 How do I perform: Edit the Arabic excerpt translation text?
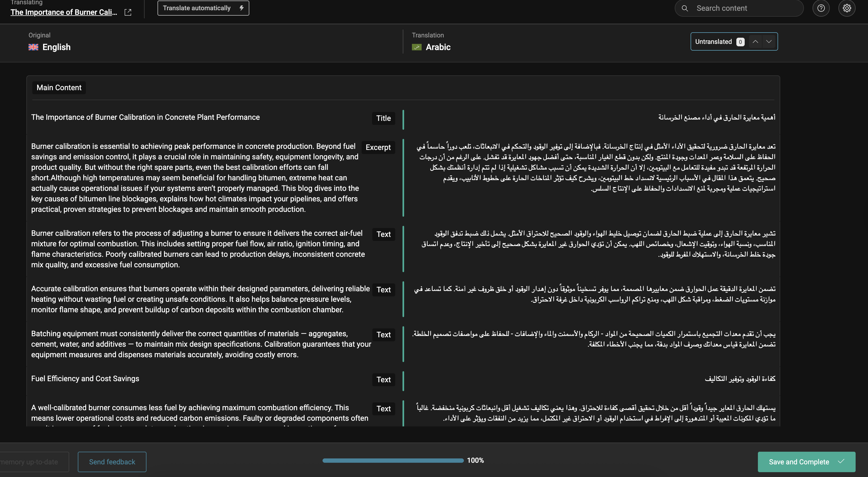pyautogui.click(x=596, y=167)
